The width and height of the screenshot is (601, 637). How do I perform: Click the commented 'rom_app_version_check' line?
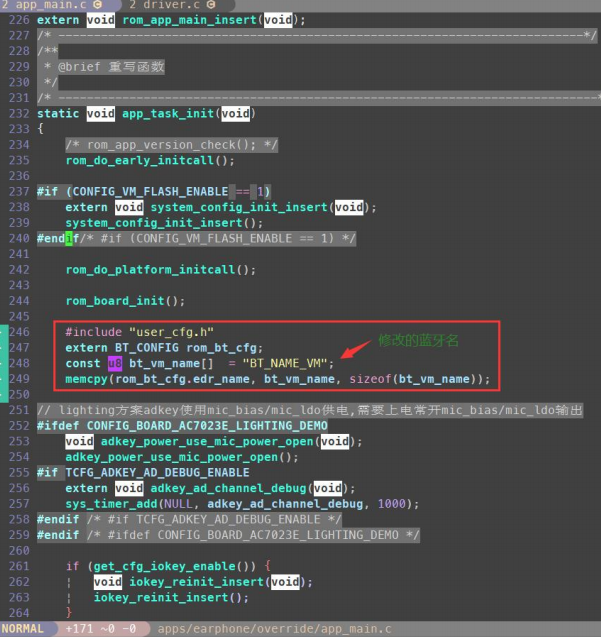point(171,145)
